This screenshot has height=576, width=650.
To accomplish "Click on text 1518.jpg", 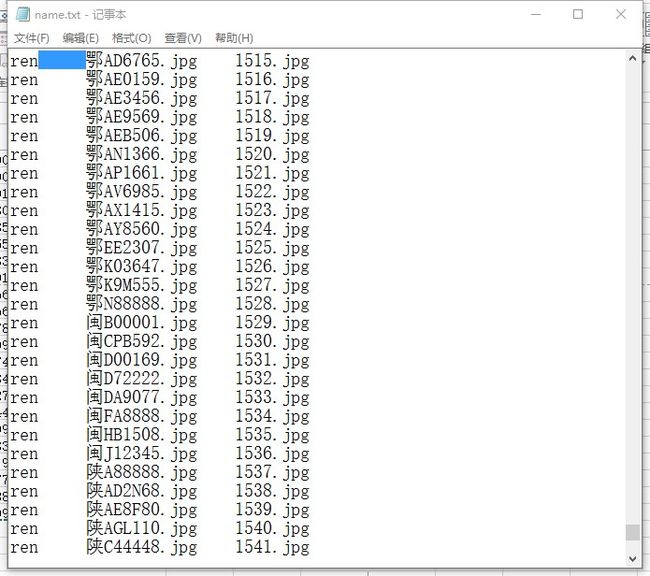I will click(272, 117).
